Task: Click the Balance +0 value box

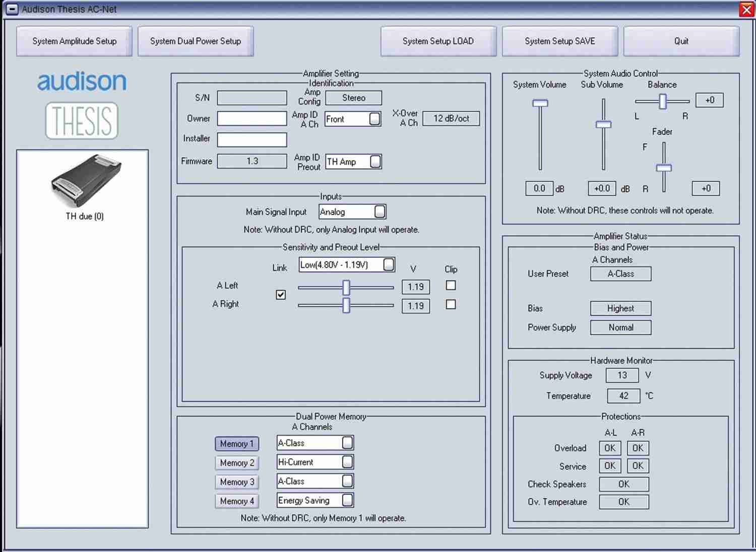Action: [710, 100]
